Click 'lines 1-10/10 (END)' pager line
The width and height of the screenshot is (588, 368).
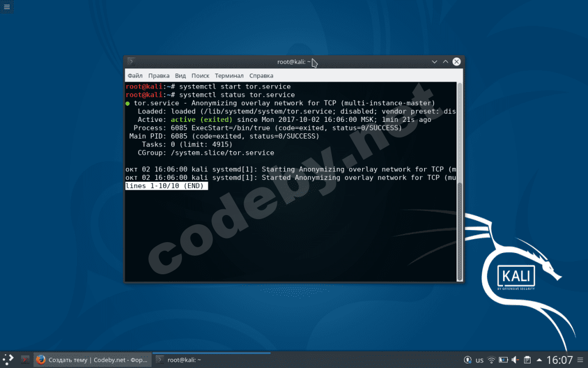pos(166,186)
